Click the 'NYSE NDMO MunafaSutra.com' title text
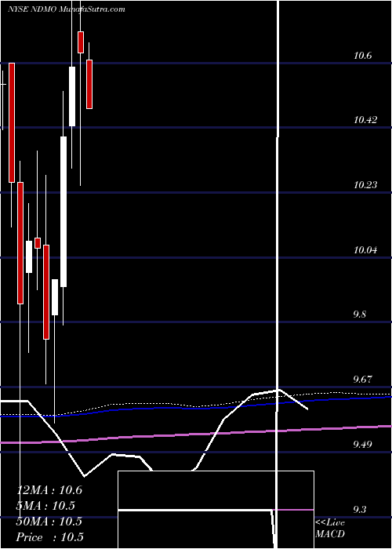 pos(67,9)
